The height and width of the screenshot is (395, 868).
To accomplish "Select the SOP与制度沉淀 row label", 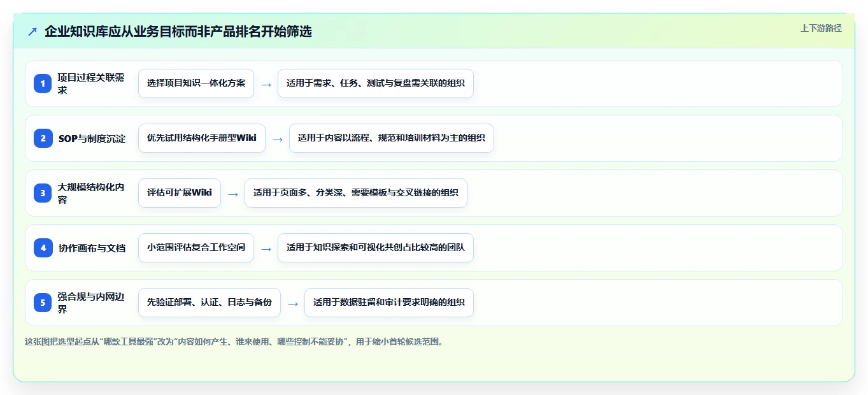I will (x=92, y=138).
